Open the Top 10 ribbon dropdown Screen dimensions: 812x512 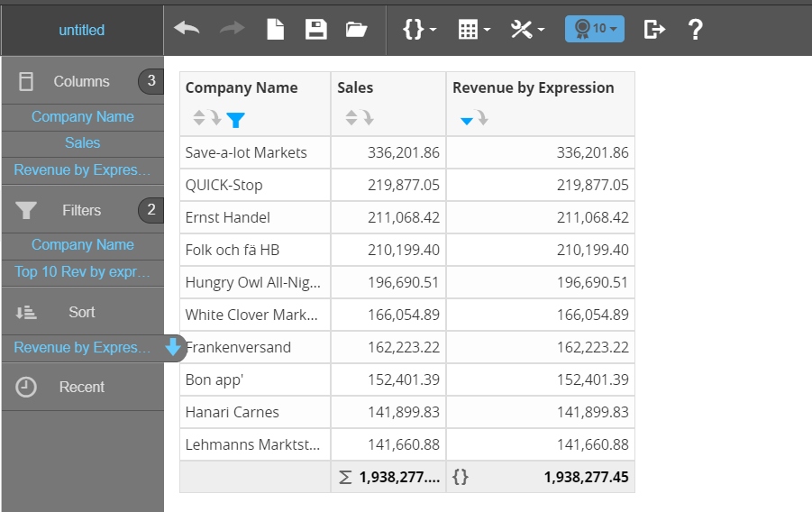pyautogui.click(x=594, y=29)
